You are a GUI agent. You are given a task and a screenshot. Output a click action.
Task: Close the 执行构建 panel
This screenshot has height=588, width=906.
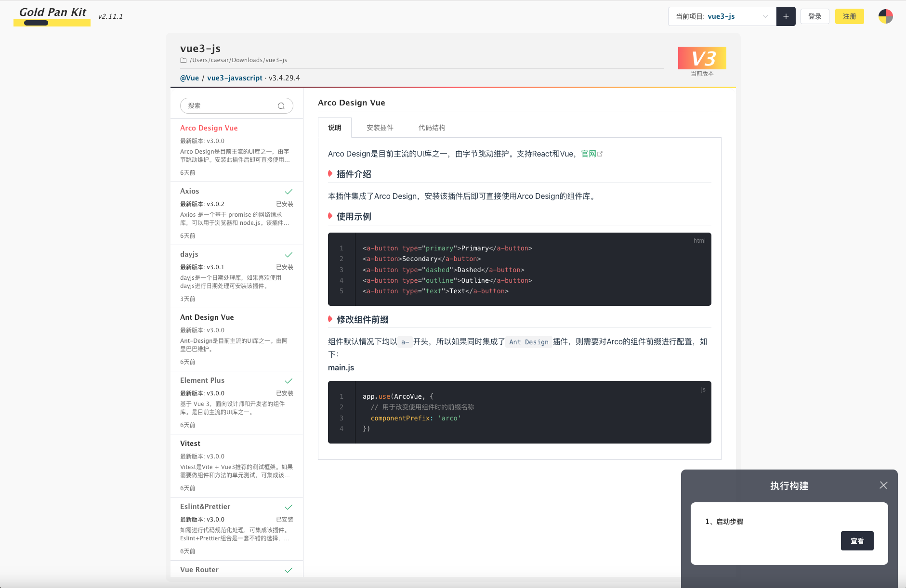point(883,485)
